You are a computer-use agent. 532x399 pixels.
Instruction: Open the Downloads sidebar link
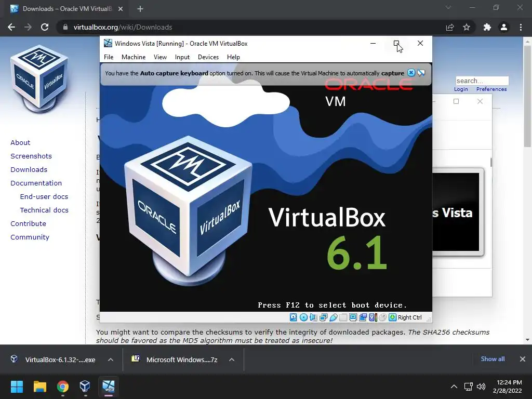click(29, 170)
